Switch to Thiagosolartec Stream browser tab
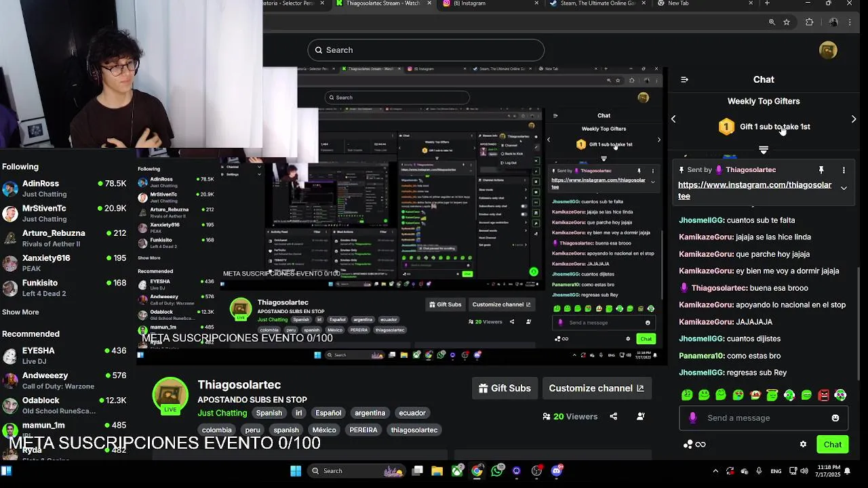 point(384,3)
